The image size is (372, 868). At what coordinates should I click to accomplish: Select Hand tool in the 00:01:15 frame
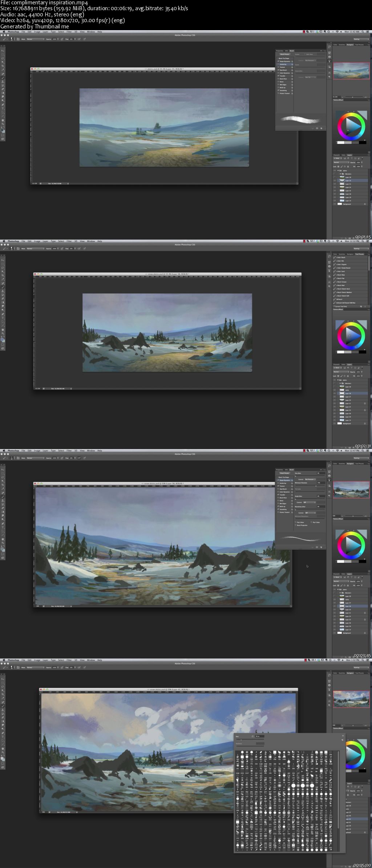pyautogui.click(x=3, y=120)
